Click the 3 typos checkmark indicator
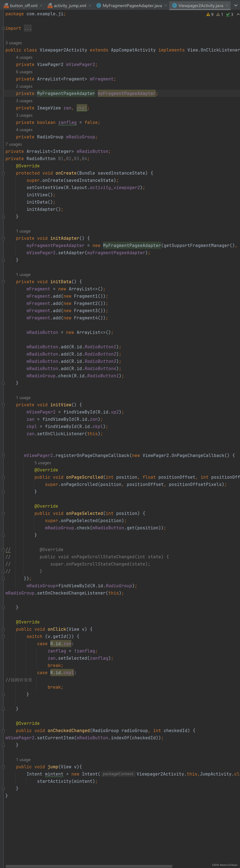This screenshot has height=868, width=240. click(230, 14)
